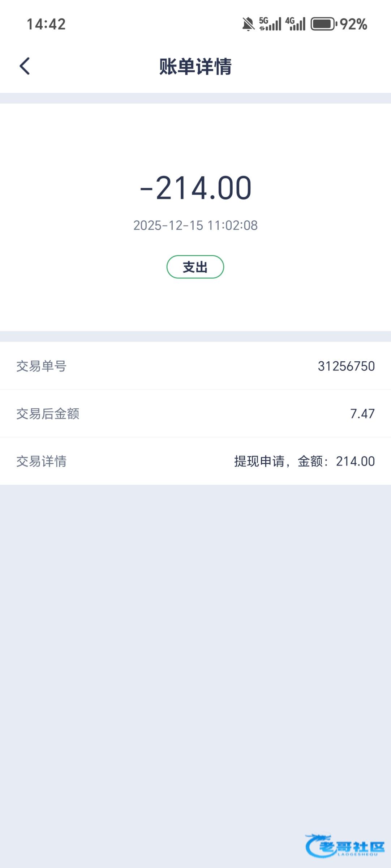Tap the 交易详情 row label
Image resolution: width=391 pixels, height=868 pixels.
pyautogui.click(x=42, y=461)
